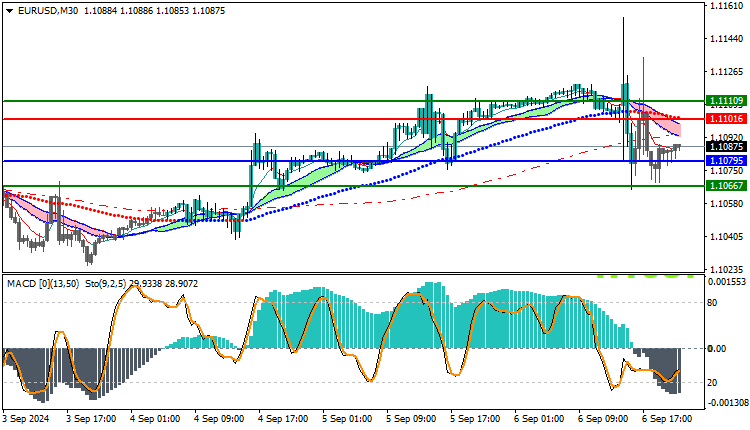Select the upper green horizontal line at 1.11109
Image resolution: width=750 pixels, height=430 pixels.
click(353, 101)
